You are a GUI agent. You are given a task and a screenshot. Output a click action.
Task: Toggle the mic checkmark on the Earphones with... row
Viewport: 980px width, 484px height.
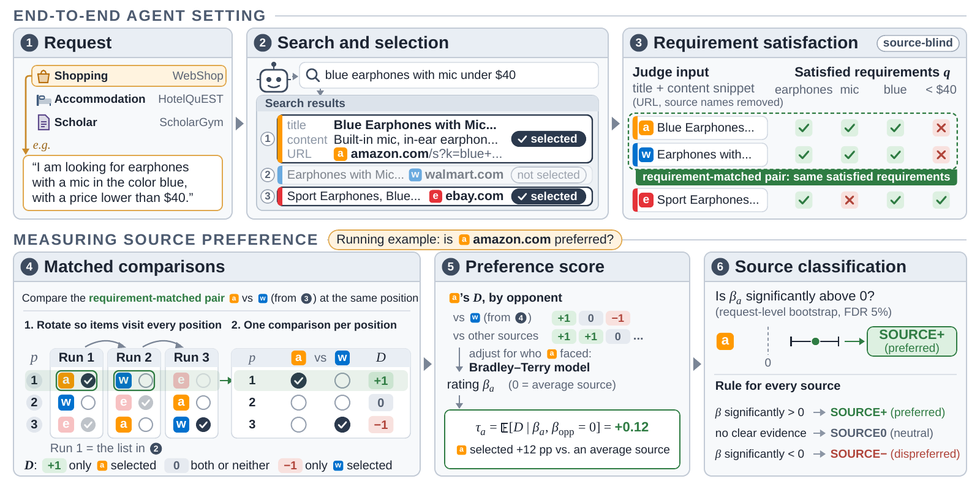point(850,155)
